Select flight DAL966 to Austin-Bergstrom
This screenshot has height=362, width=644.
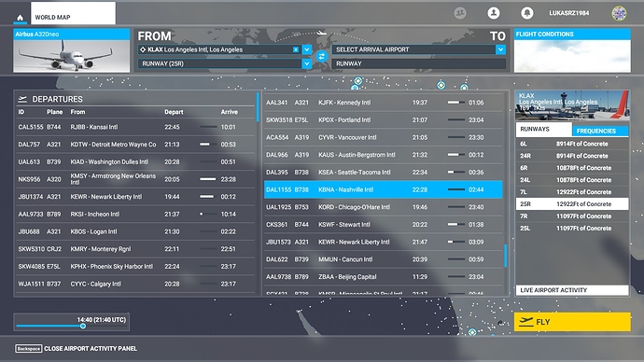point(384,155)
